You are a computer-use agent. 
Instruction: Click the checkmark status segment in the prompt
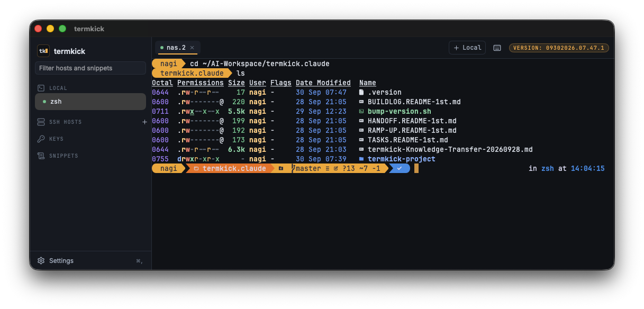pos(400,168)
